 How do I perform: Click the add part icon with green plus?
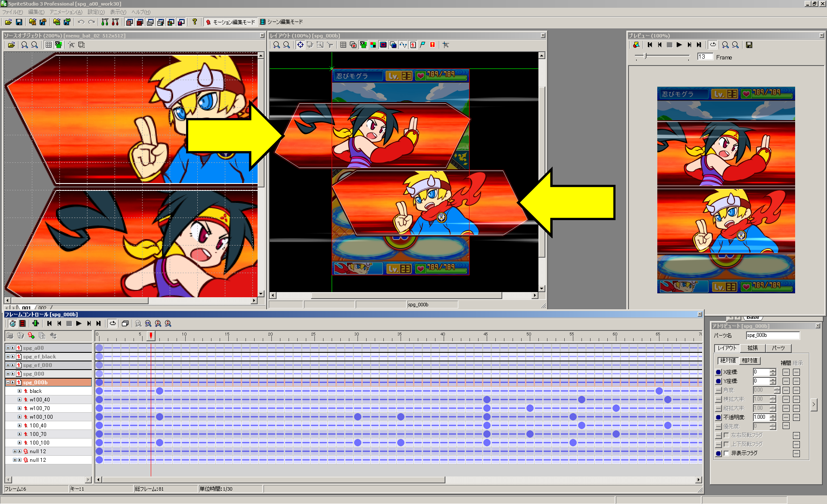tap(31, 336)
